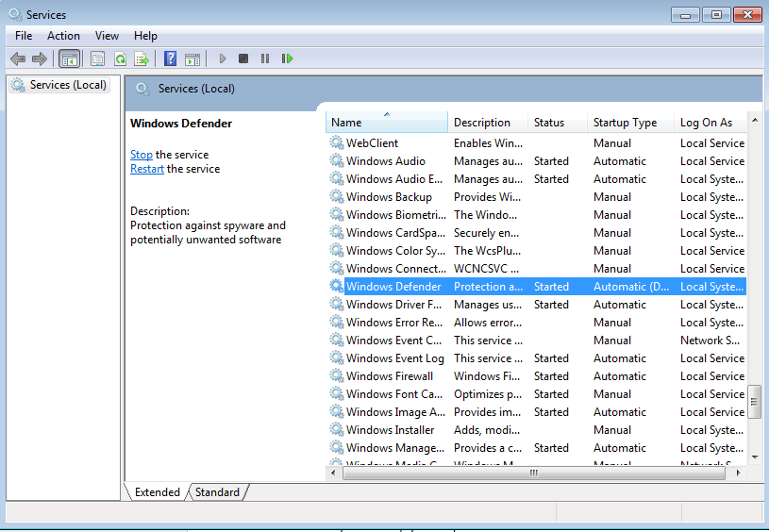Click the vertical scrollbar thumb

tap(754, 402)
